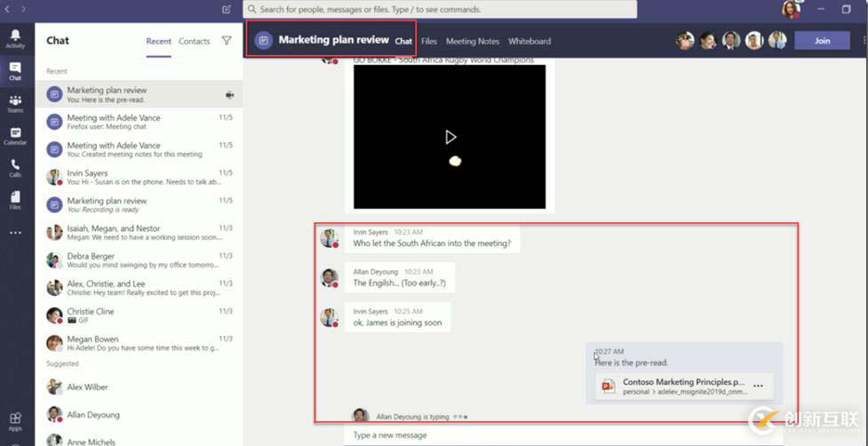Screen dimensions: 868x446
Task: Open the Debra Berger chat
Action: coord(139,260)
